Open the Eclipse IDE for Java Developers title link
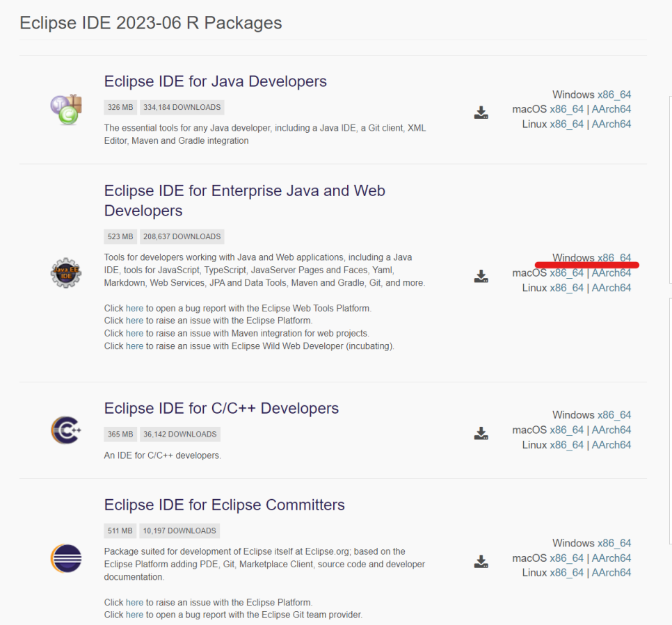Image resolution: width=672 pixels, height=625 pixels. tap(215, 81)
